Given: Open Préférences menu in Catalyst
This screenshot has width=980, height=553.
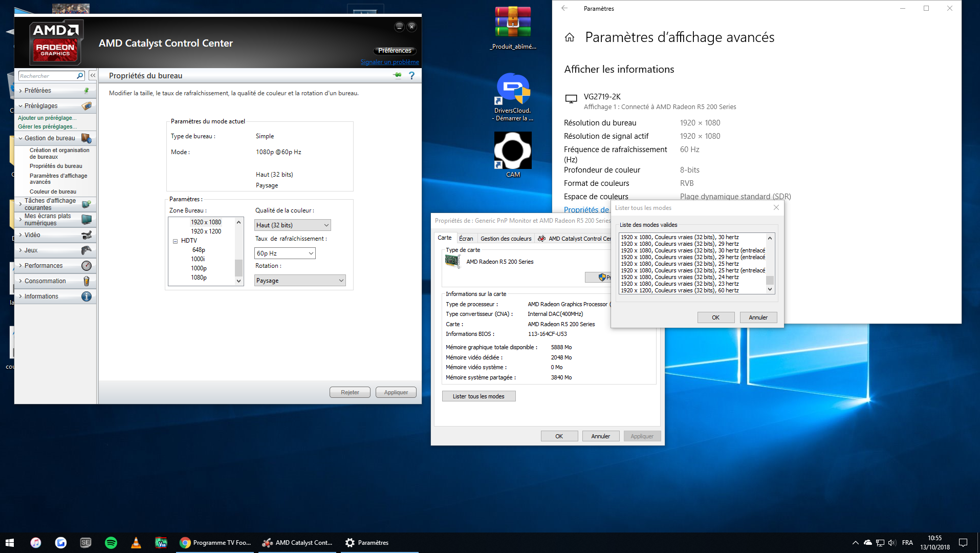Looking at the screenshot, I should 395,51.
